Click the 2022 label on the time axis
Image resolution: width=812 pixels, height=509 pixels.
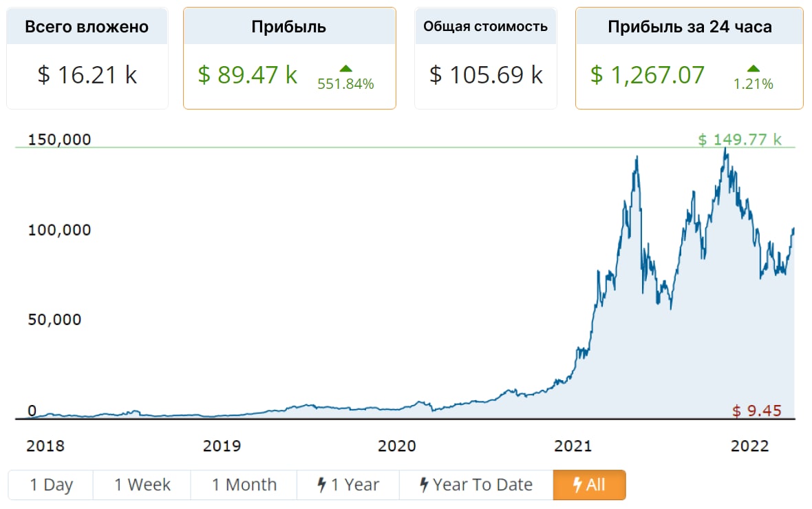tap(749, 446)
